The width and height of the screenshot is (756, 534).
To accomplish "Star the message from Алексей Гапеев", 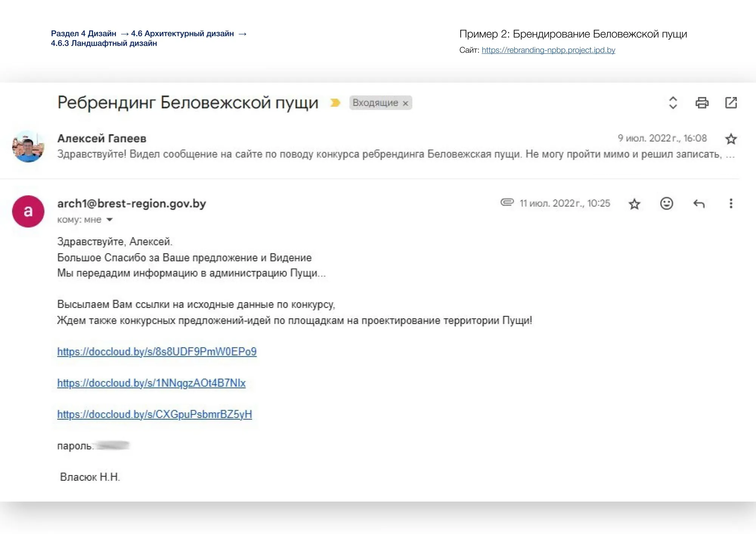I will pos(731,139).
